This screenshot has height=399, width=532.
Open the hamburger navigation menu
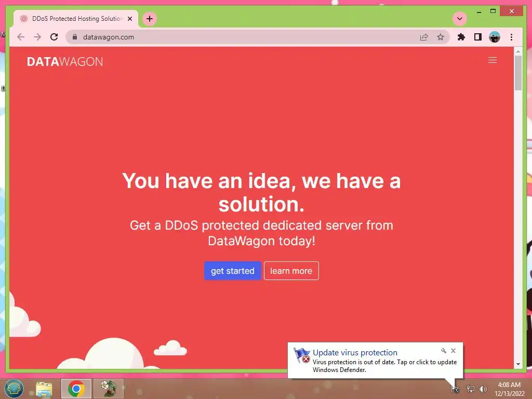click(493, 60)
